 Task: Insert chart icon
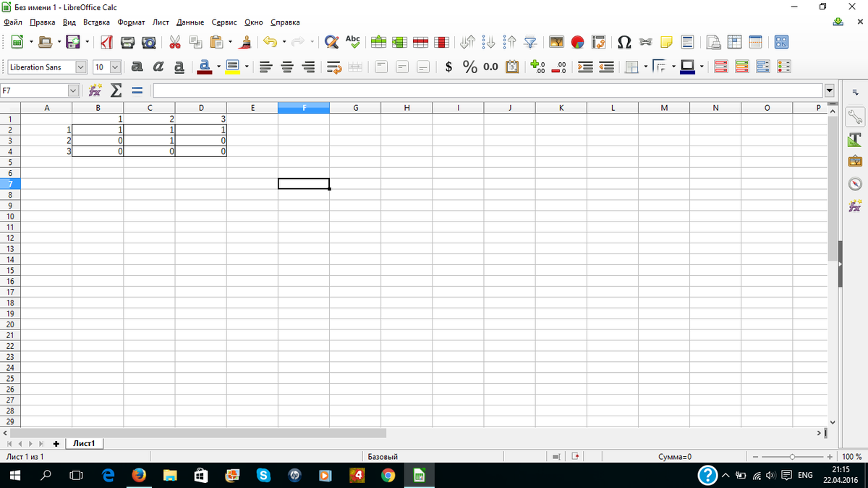click(x=577, y=42)
